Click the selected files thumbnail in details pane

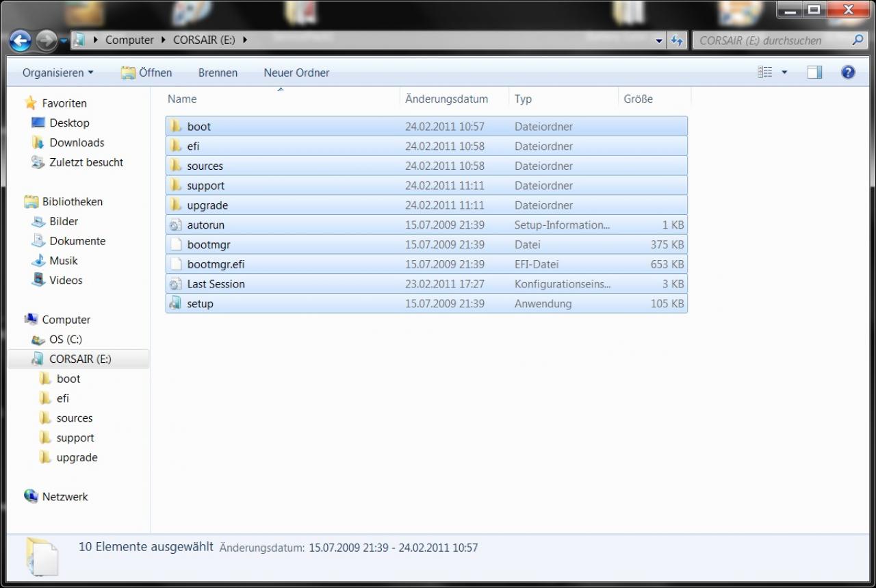[x=42, y=556]
